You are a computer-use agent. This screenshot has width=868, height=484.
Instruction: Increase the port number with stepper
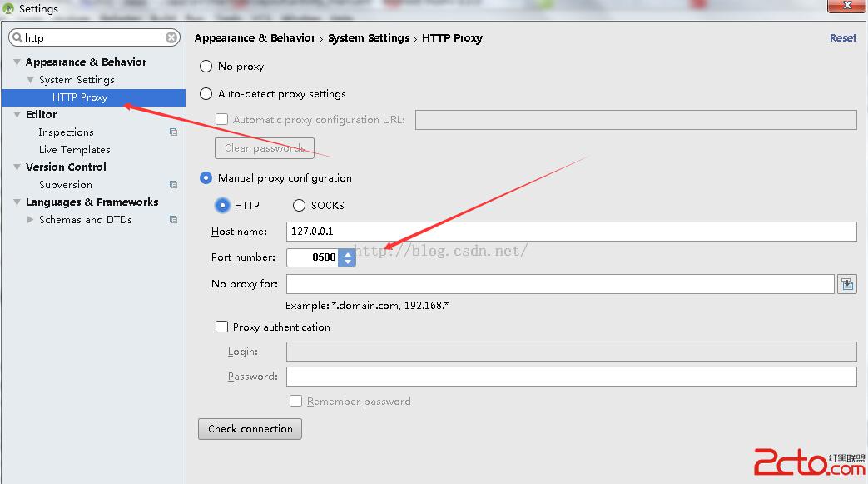[x=348, y=253]
